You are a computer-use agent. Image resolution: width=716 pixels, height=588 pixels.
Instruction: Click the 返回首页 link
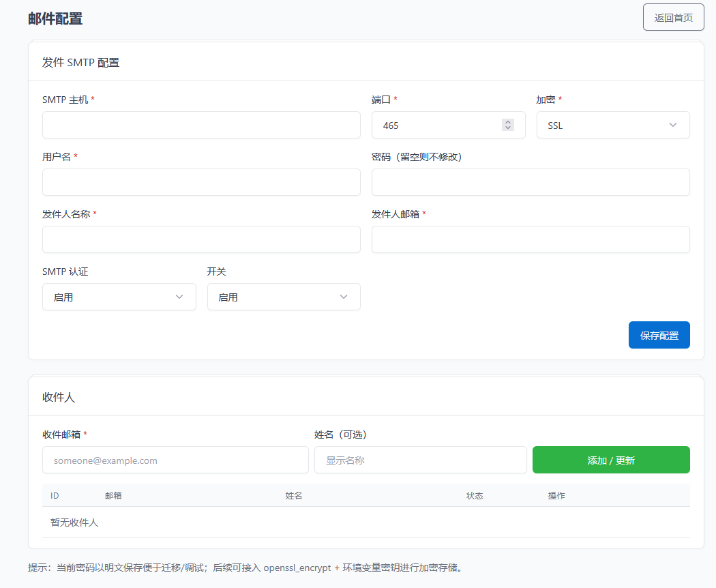673,16
